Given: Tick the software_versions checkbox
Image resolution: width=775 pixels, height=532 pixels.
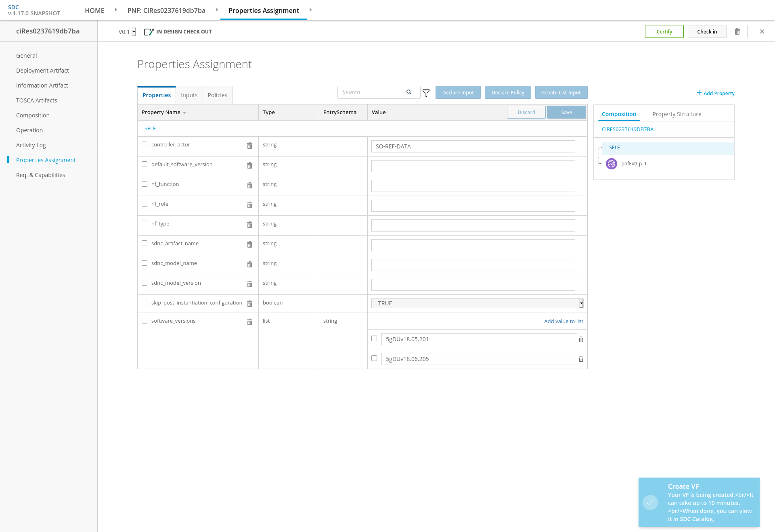Looking at the screenshot, I should 145,321.
